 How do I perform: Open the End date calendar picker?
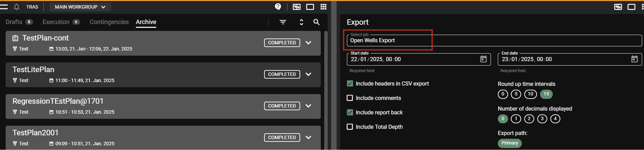pos(634,59)
